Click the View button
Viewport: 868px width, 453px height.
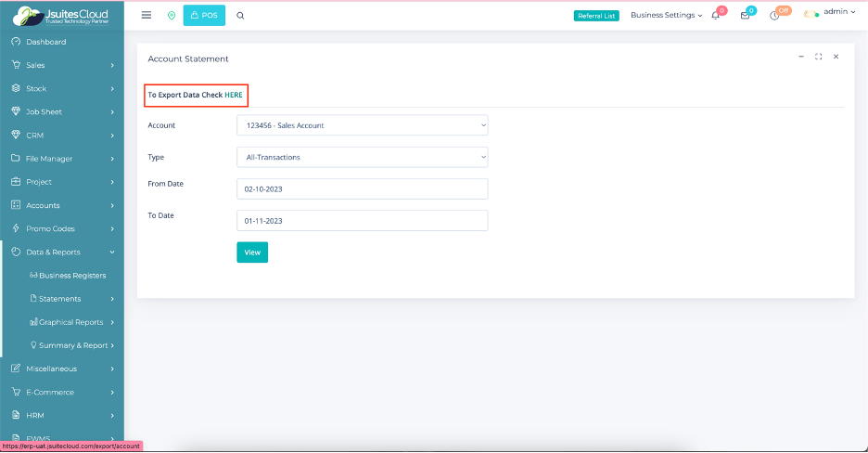click(x=252, y=252)
